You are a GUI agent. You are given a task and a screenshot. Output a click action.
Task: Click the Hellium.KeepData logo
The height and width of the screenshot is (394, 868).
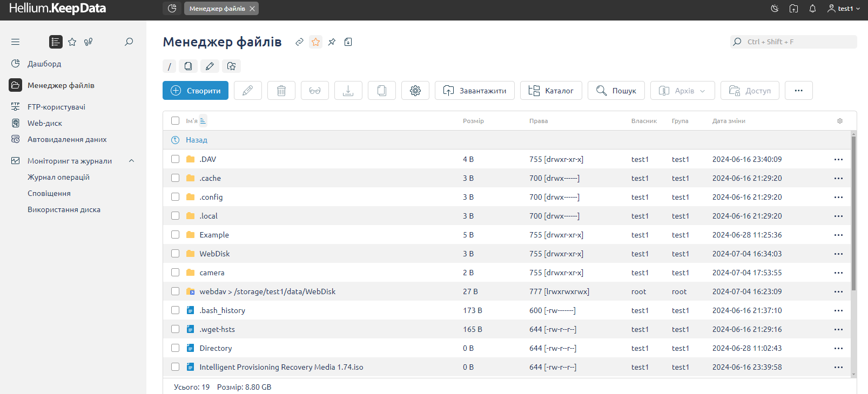tap(57, 9)
